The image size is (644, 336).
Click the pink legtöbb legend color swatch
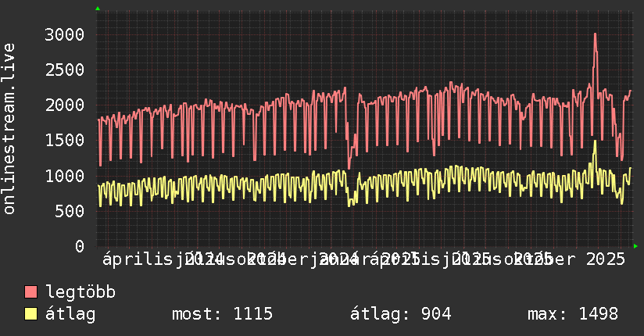[x=30, y=292]
